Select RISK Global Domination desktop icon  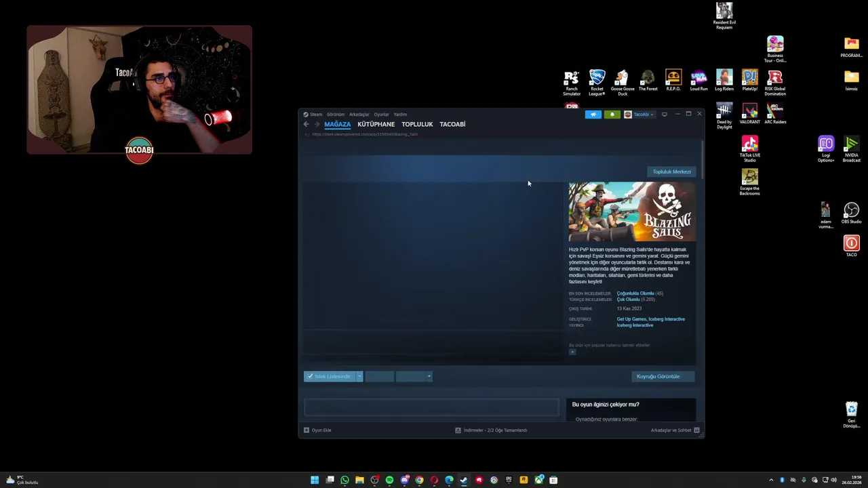tap(775, 83)
